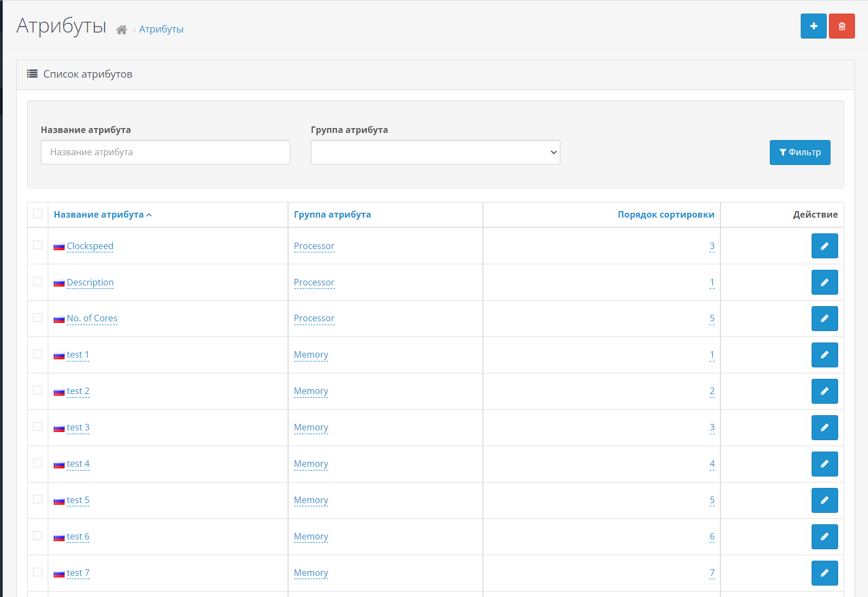Image resolution: width=868 pixels, height=597 pixels.
Task: Click sort order 4 in test 4 row
Action: click(x=712, y=463)
